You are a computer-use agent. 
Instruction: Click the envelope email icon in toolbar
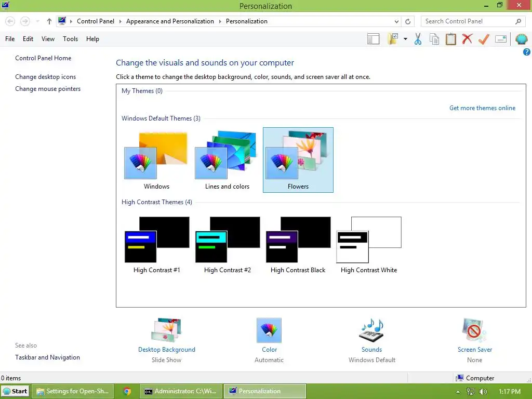[x=501, y=39]
